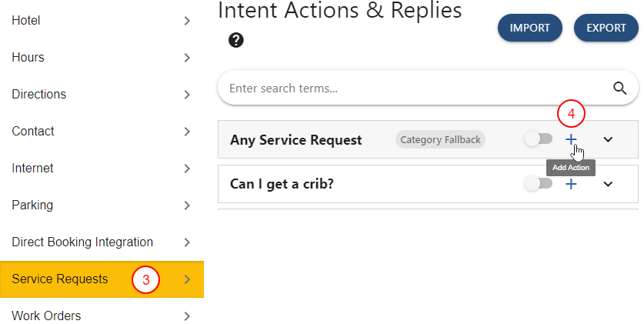Select Internet in the sidebar
This screenshot has width=644, height=324.
100,169
